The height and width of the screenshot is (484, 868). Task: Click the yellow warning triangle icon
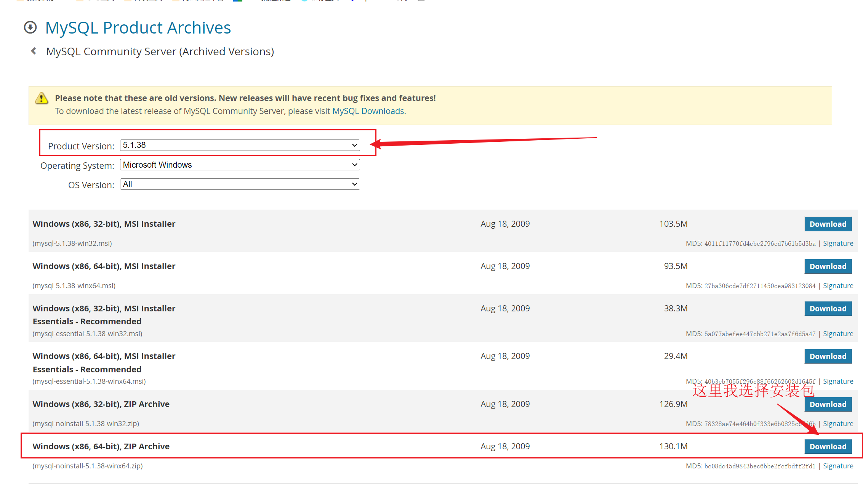point(42,98)
